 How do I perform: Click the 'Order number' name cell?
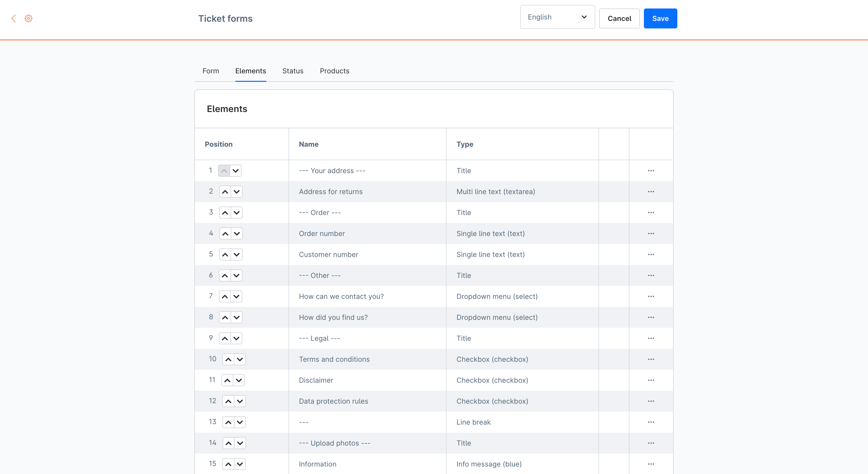368,234
